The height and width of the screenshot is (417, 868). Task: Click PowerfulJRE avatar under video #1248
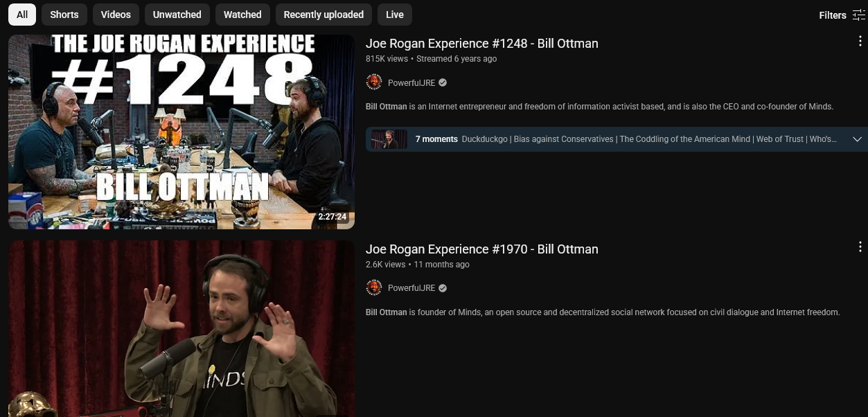click(x=374, y=82)
